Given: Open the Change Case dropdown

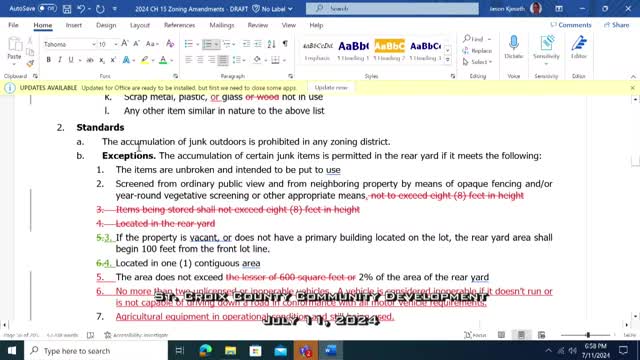Looking at the screenshot, I should pyautogui.click(x=152, y=44).
